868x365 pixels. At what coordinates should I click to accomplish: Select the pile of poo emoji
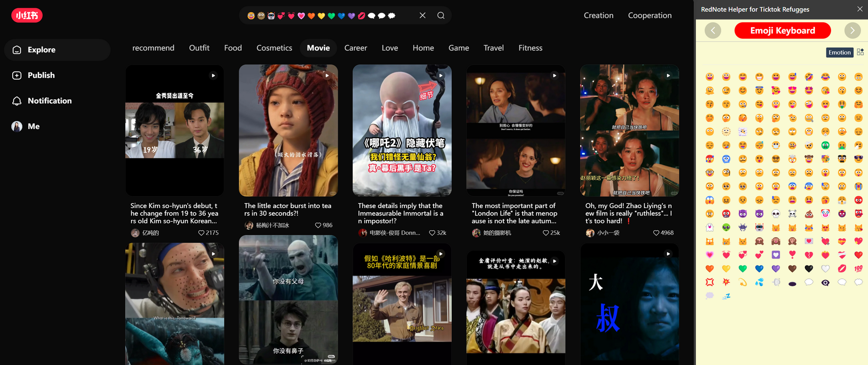coord(809,214)
